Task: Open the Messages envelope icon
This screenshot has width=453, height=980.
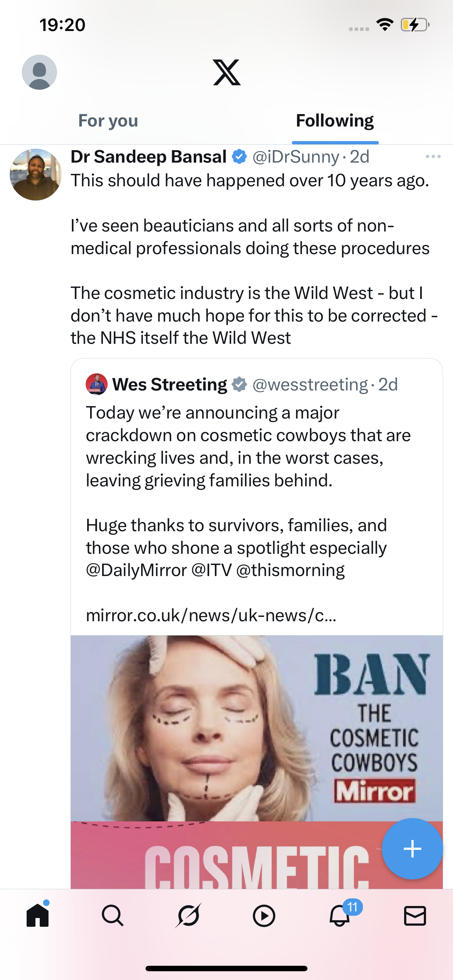Action: click(x=415, y=915)
